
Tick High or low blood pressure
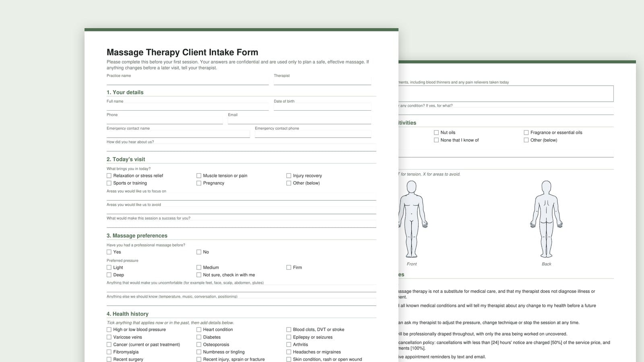[x=109, y=329]
